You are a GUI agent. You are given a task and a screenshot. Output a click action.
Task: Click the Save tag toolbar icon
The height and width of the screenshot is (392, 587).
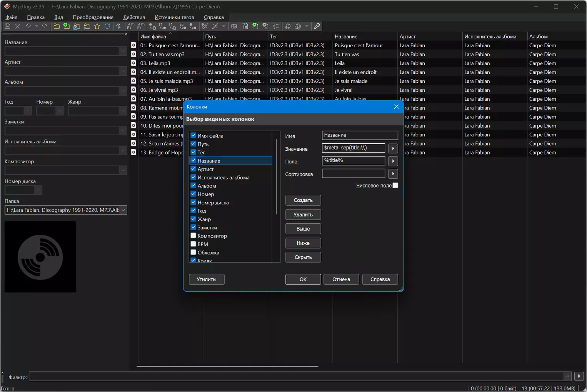point(7,26)
